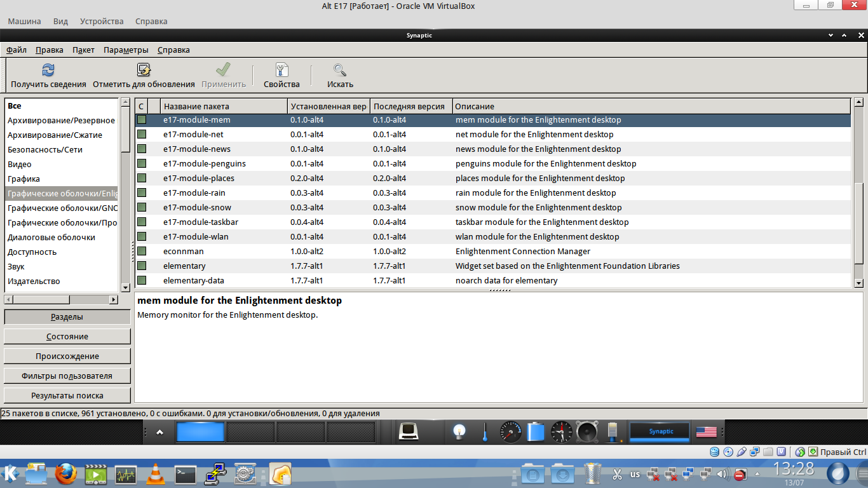The width and height of the screenshot is (868, 488).
Task: Click the Результаты поиска button
Action: [x=67, y=395]
